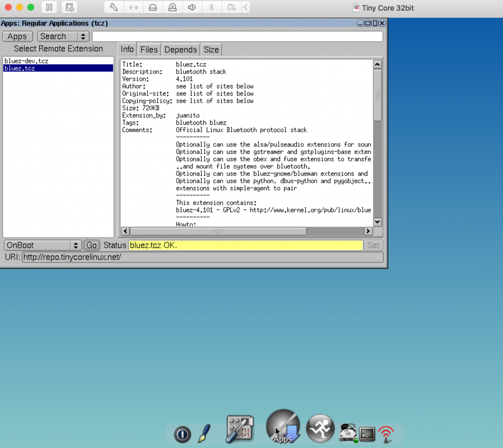
Task: Click the horizontal scrollbar in Info pane
Action: click(218, 231)
